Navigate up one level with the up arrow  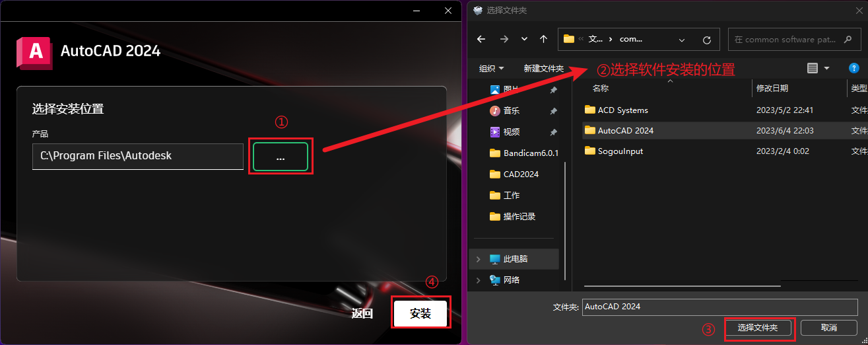543,39
